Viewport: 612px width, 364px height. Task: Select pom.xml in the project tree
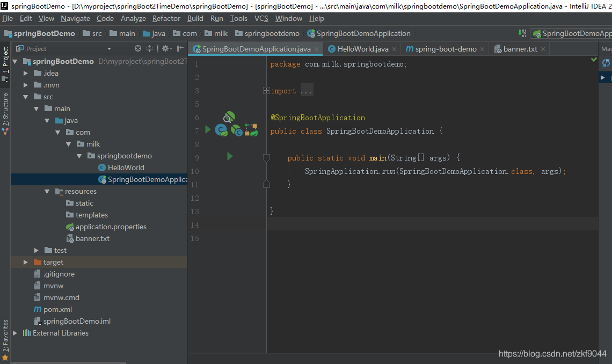53,309
